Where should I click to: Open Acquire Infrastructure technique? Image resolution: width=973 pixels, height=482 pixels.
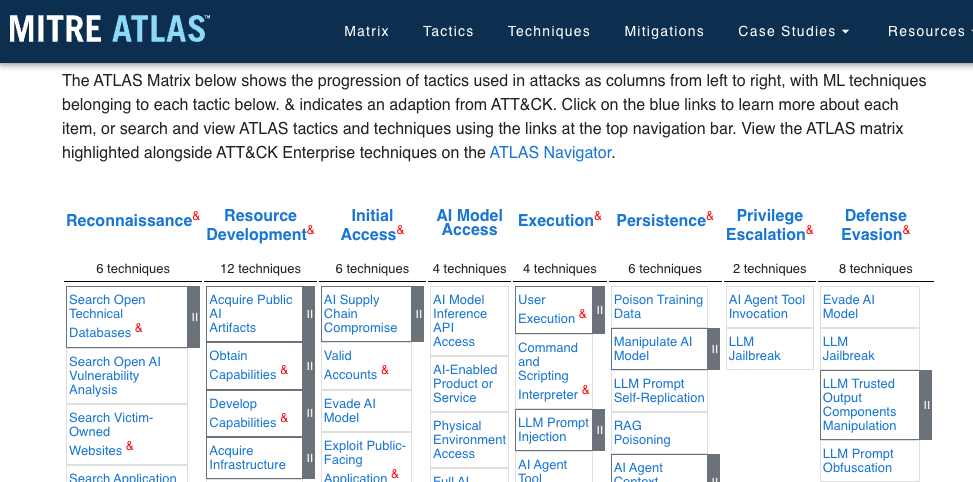tap(247, 458)
